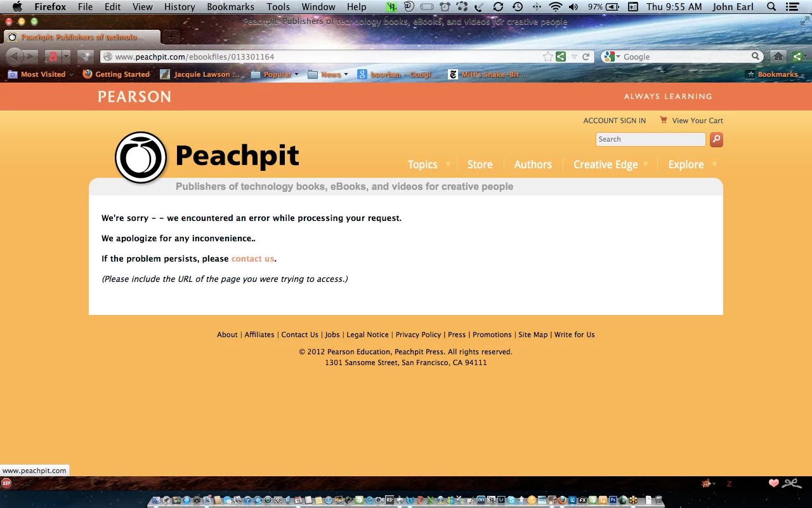Open the Bookmarks menu in the menu bar
Image resolution: width=812 pixels, height=508 pixels.
[x=231, y=7]
